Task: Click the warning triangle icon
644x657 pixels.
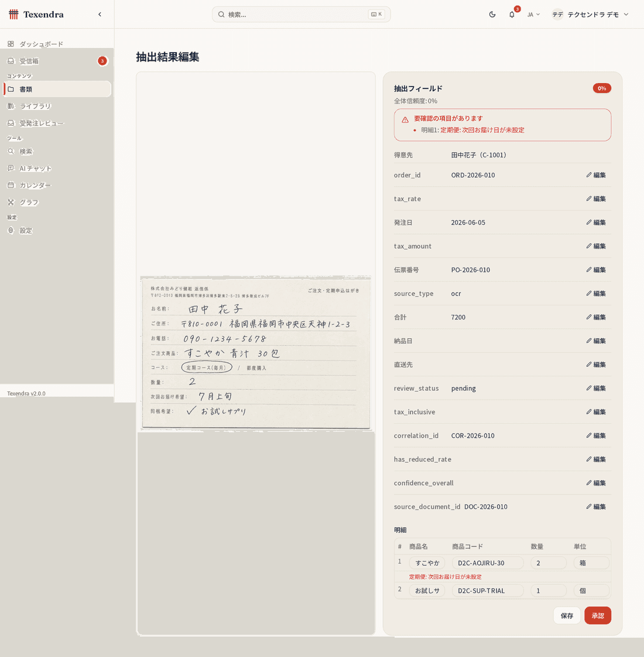Action: pos(405,120)
